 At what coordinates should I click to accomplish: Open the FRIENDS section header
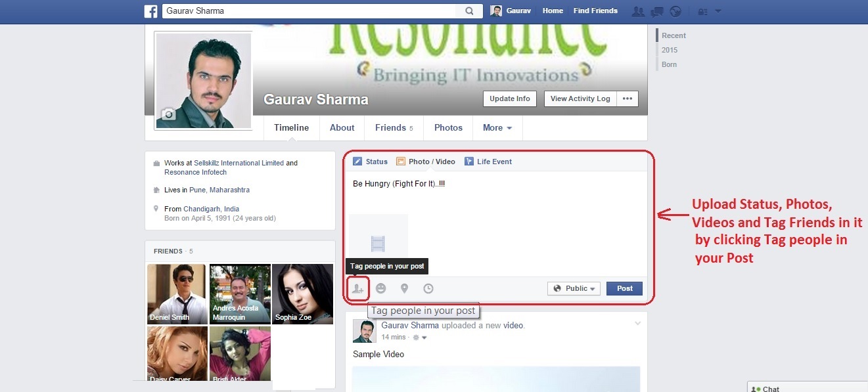[168, 251]
